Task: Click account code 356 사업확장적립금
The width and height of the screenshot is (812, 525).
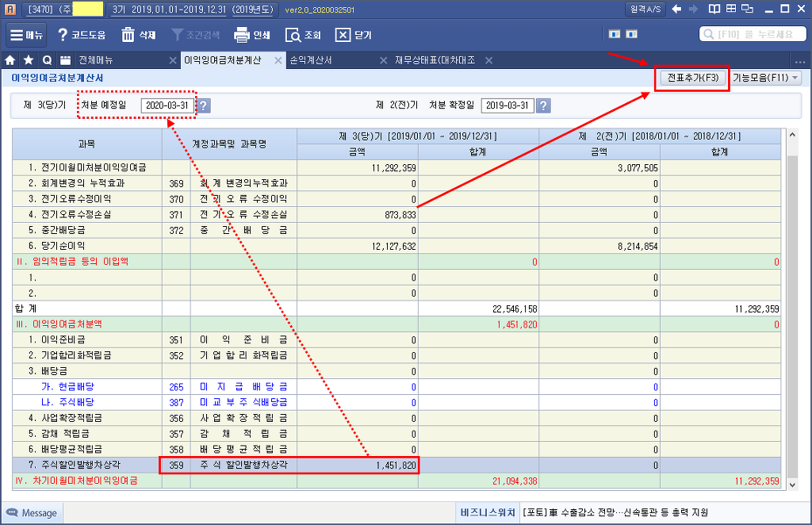Action: 176,419
